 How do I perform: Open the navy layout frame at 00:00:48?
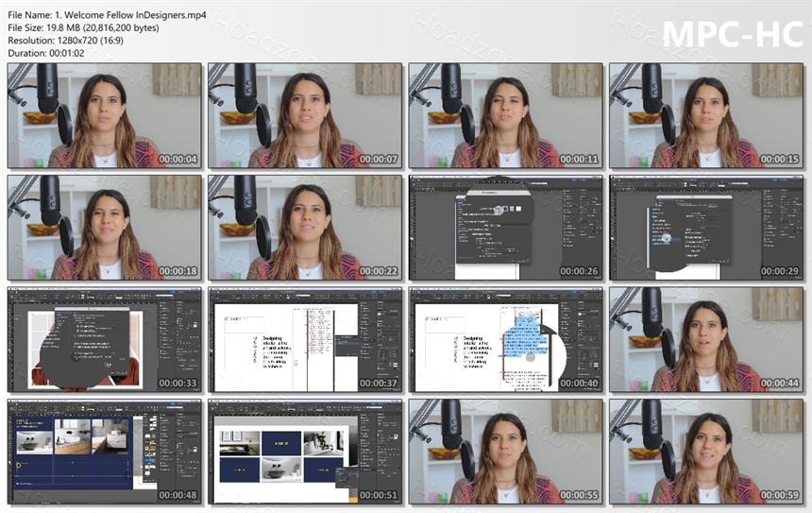(x=105, y=452)
